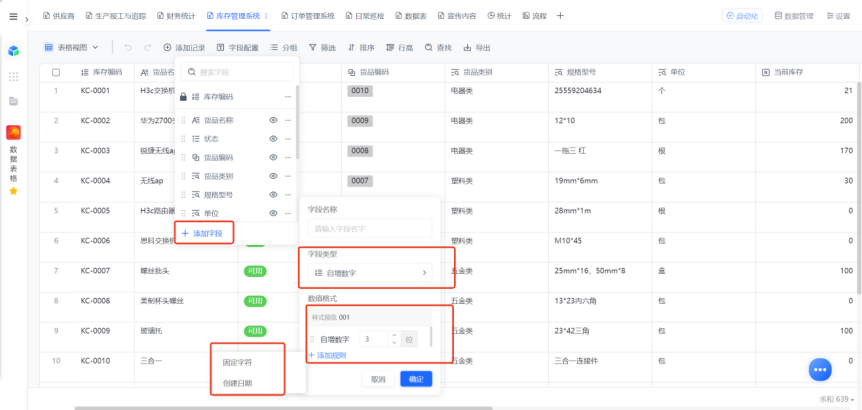Switch to the 数据表 tab
The height and width of the screenshot is (410, 862).
(411, 16)
